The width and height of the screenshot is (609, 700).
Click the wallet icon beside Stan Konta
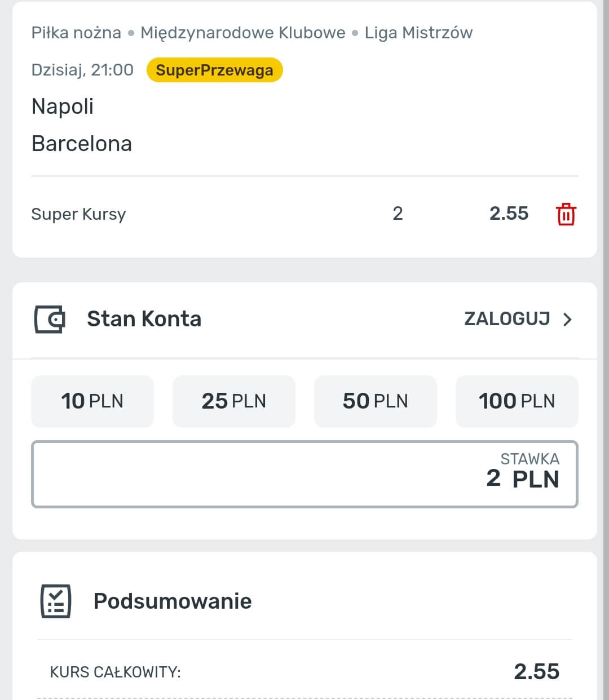pyautogui.click(x=50, y=319)
